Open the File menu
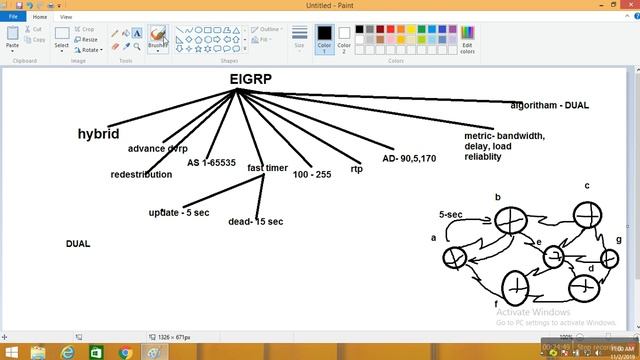Viewport: 640px width, 360px height. [x=13, y=17]
